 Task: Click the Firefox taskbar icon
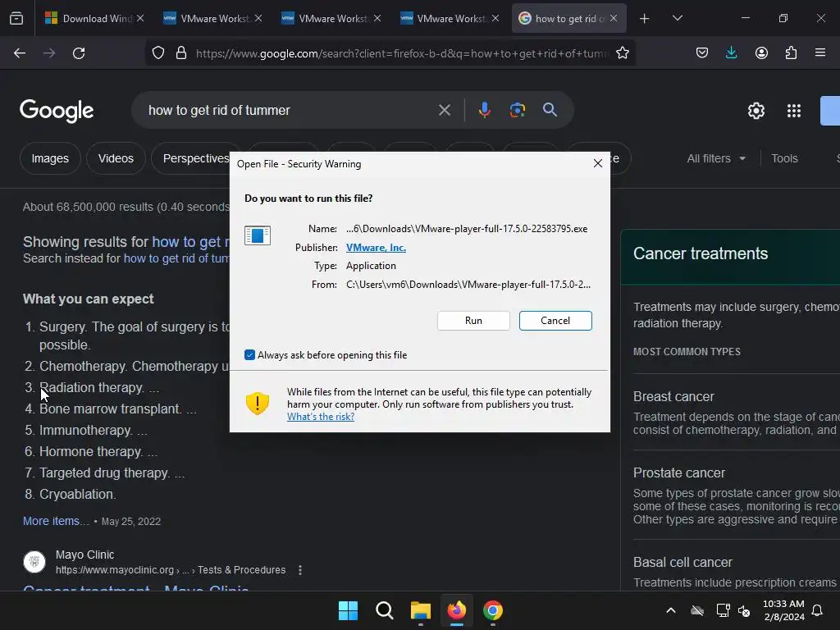(456, 610)
